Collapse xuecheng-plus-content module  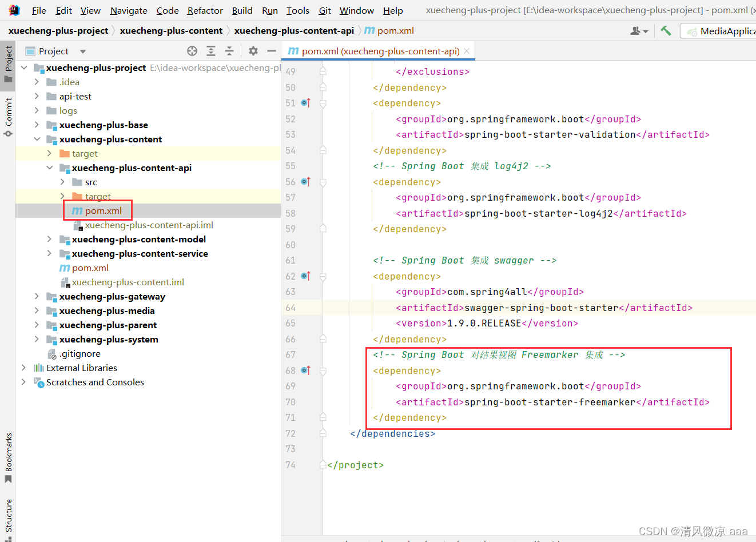[37, 139]
